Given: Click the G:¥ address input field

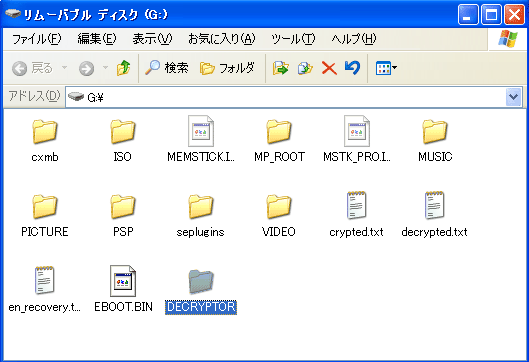Looking at the screenshot, I should (x=285, y=98).
